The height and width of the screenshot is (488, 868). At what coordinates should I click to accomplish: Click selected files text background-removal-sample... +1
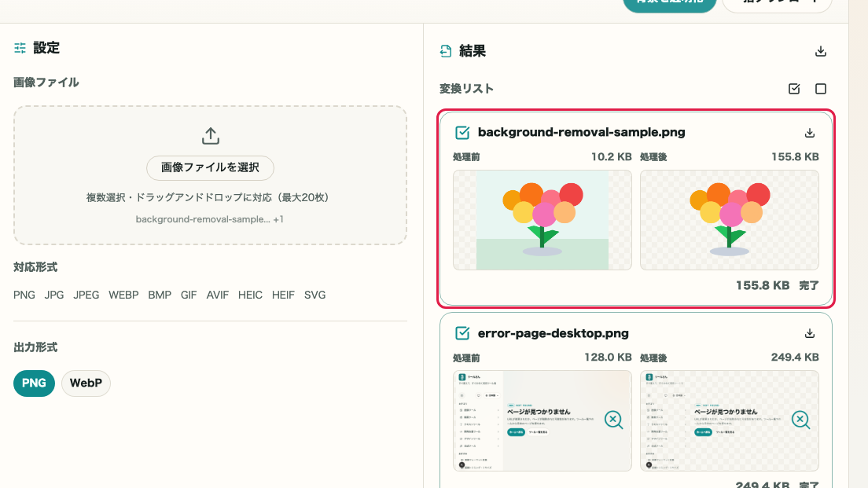[210, 219]
